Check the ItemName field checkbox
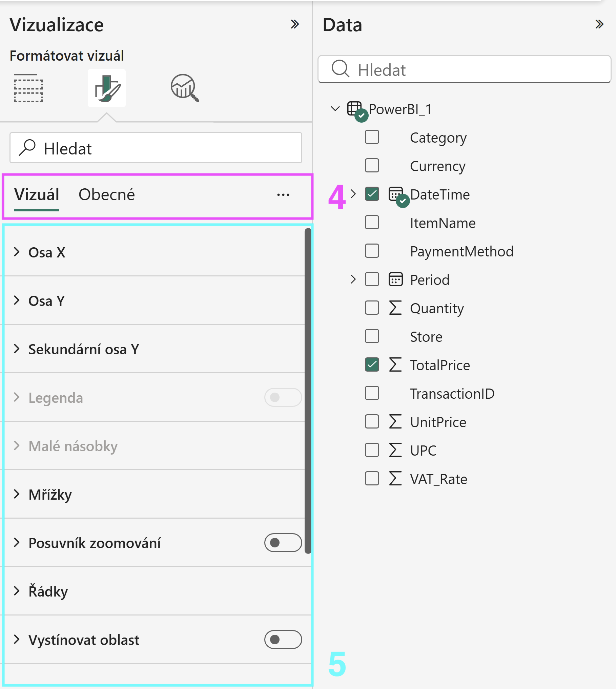Image resolution: width=616 pixels, height=689 pixels. coord(372,223)
